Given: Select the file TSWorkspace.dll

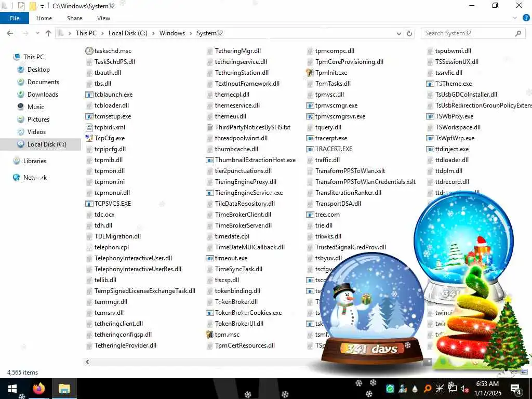Looking at the screenshot, I should tap(458, 127).
